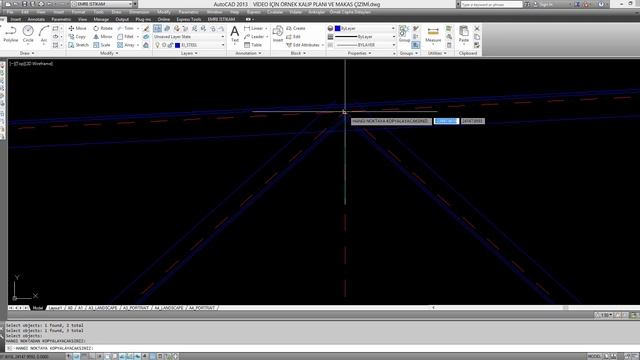Expand the Block panel

[298, 53]
